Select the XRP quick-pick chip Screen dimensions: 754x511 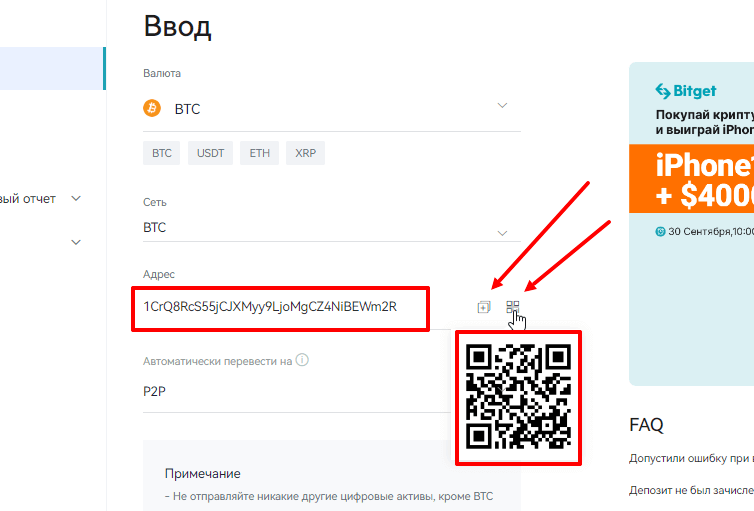pyautogui.click(x=305, y=153)
